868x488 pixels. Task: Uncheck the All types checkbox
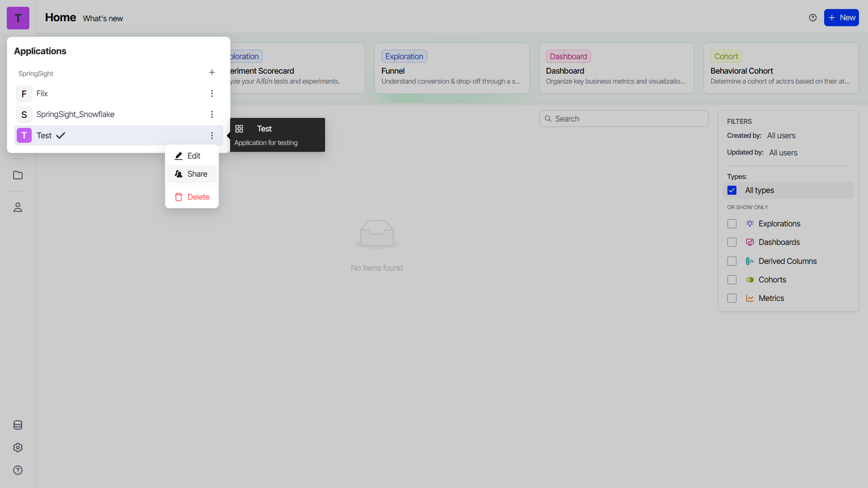[x=731, y=190]
